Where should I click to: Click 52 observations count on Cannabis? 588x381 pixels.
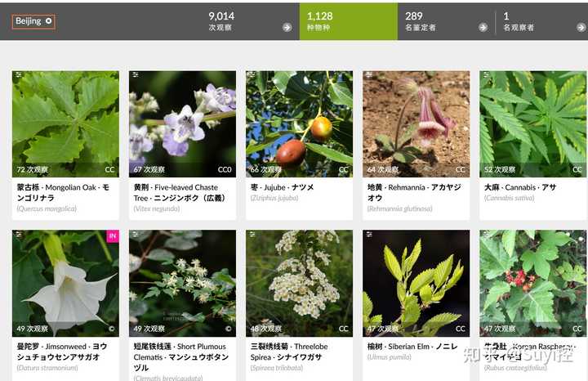click(500, 170)
